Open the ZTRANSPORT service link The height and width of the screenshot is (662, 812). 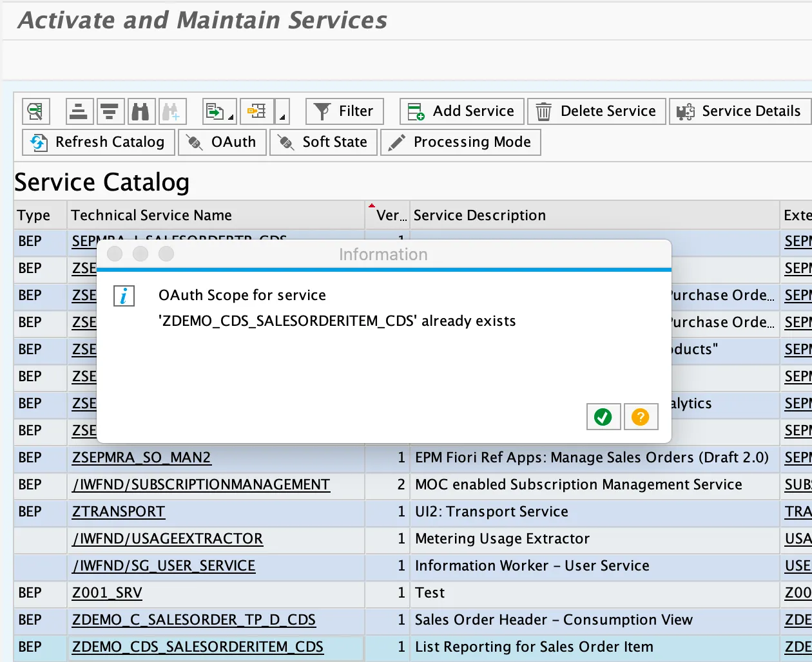pyautogui.click(x=119, y=512)
